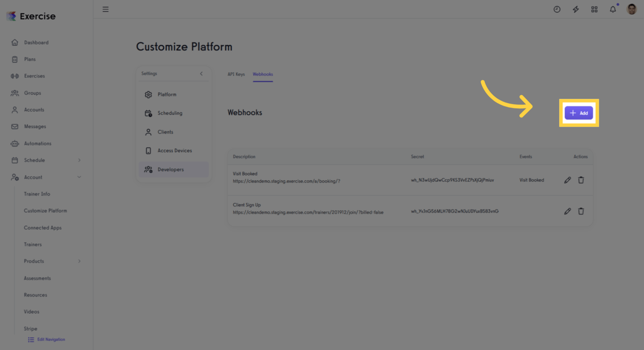
Task: Delete the Client Sign Up webhook
Action: 581,211
